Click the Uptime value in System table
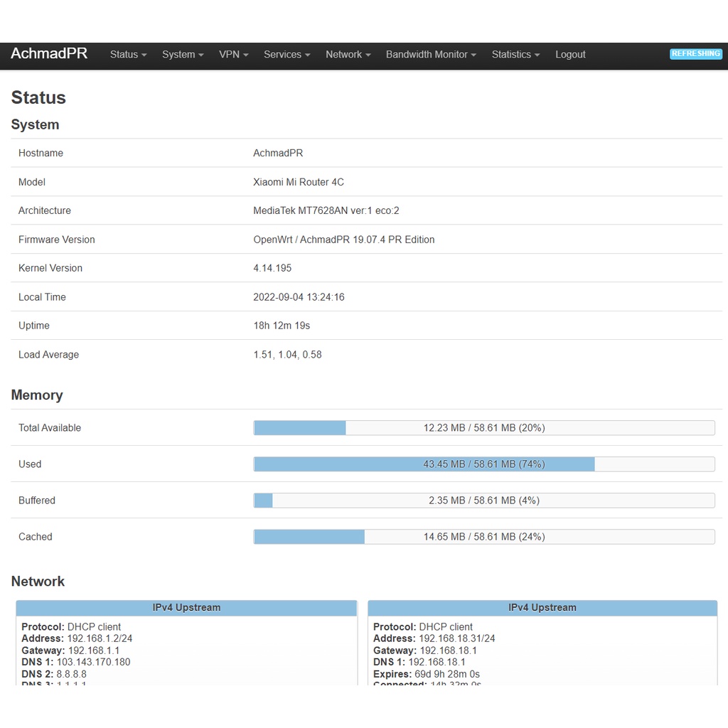The image size is (728, 728). click(282, 326)
